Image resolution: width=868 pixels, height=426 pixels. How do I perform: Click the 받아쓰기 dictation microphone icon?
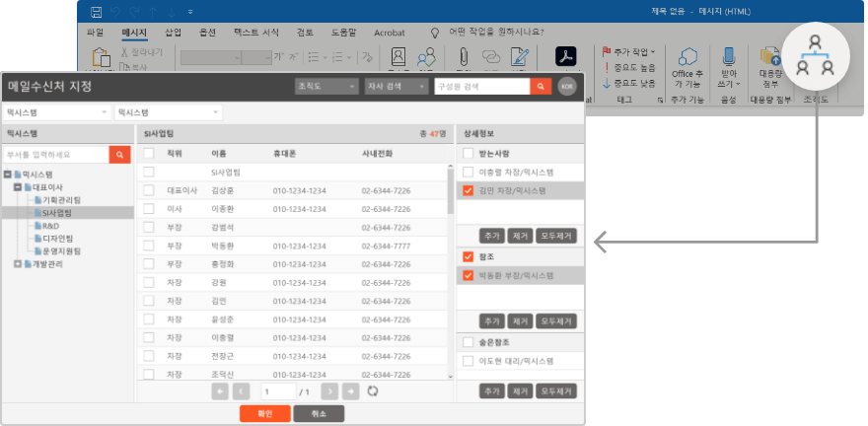pos(729,57)
